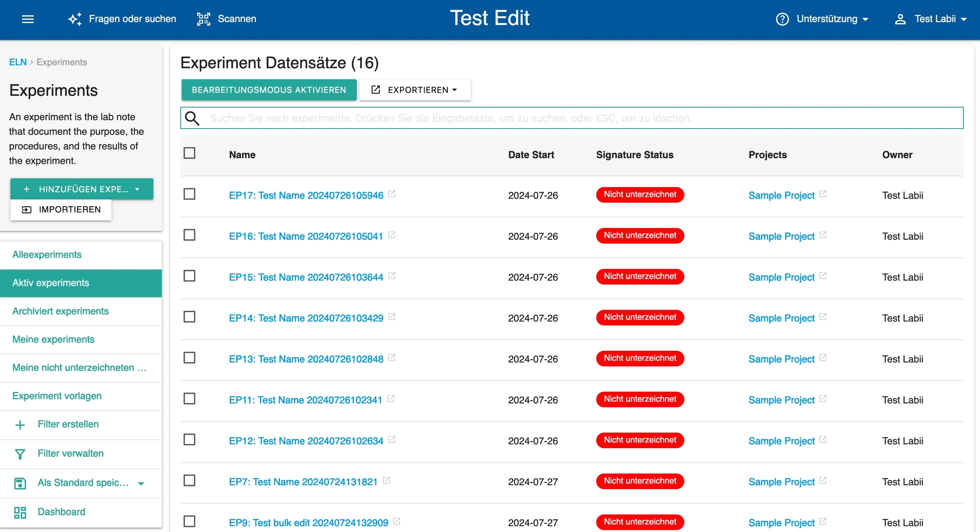Select Meine experiments in sidebar
The image size is (980, 532).
(53, 339)
